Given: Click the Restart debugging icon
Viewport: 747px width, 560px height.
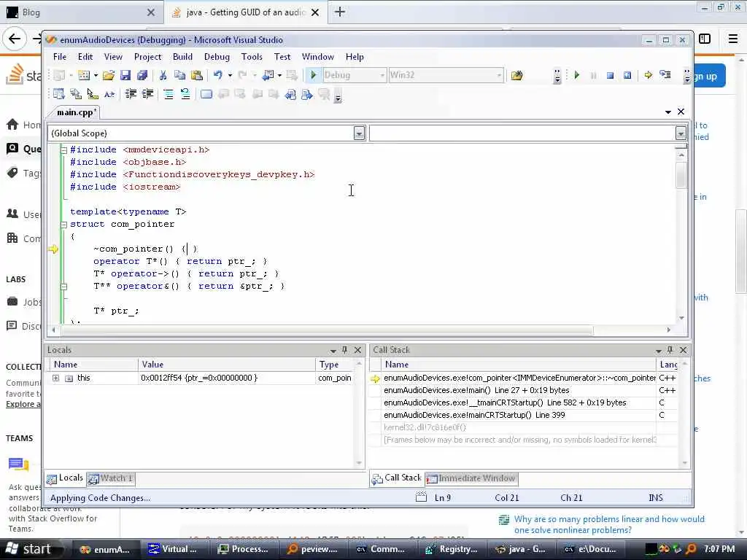Looking at the screenshot, I should click(627, 75).
